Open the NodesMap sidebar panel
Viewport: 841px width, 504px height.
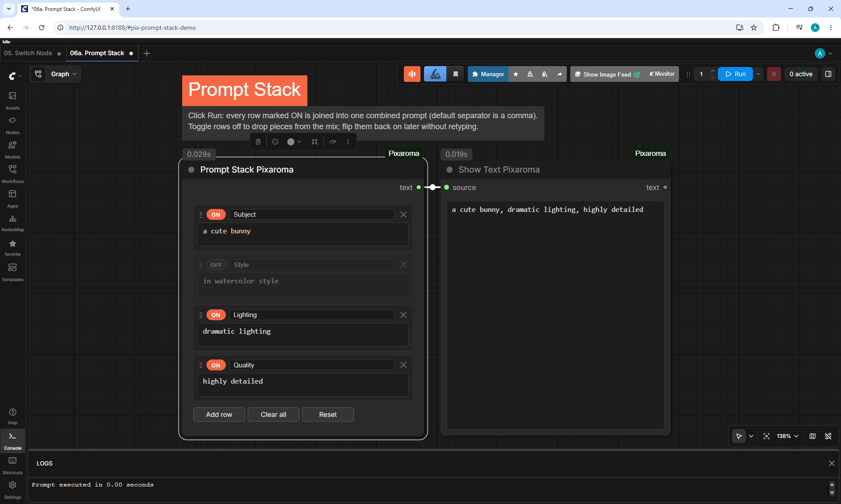(x=12, y=223)
